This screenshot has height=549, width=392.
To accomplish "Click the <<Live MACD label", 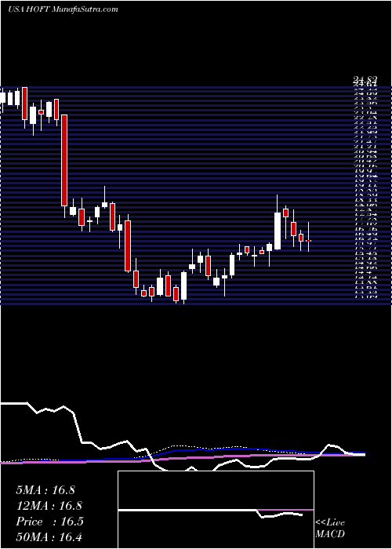I will point(330,529).
